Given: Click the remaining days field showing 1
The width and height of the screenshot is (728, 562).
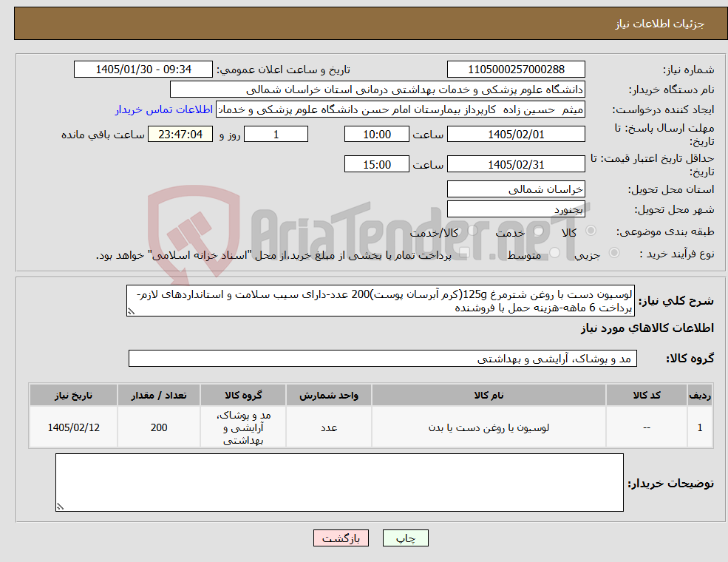Looking at the screenshot, I should point(276,135).
